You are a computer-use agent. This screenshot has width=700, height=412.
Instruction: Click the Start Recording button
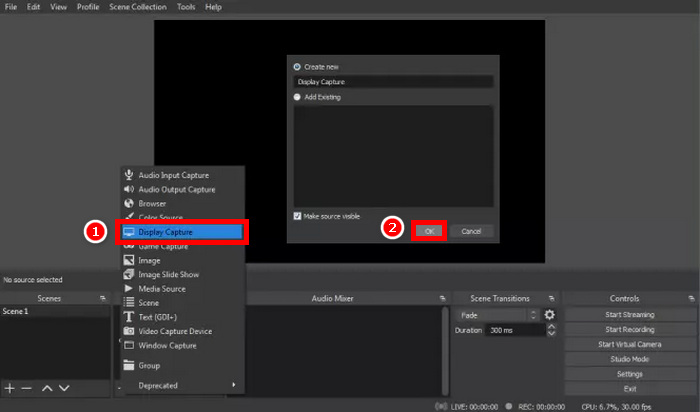630,329
